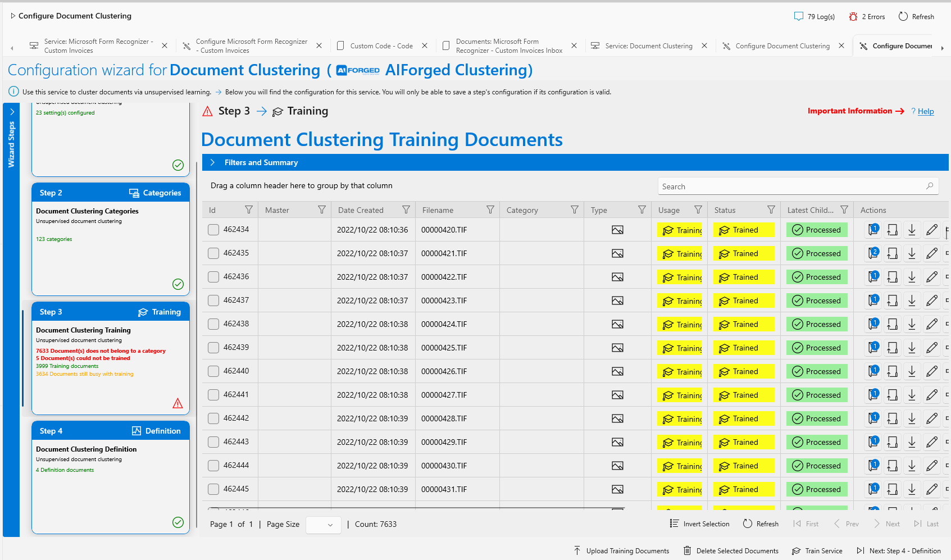Open the Id column filter
Image resolution: width=951 pixels, height=560 pixels.
pyautogui.click(x=249, y=210)
